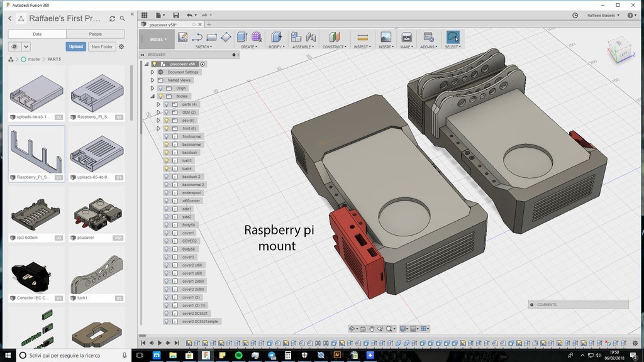Open the MODIFY menu label

tap(277, 47)
